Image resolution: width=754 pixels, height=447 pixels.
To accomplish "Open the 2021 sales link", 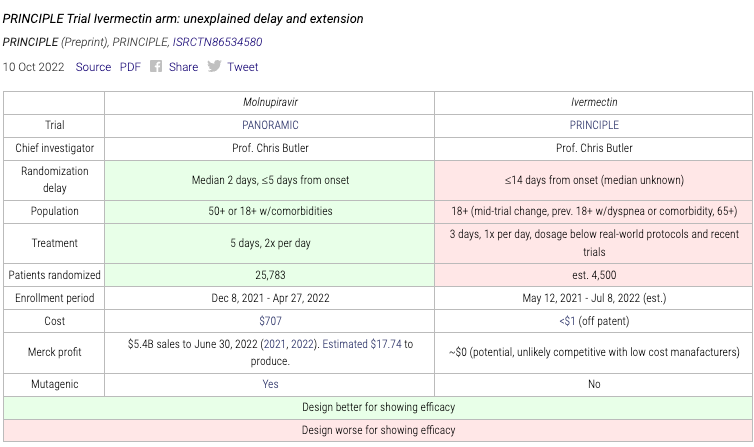I will click(x=275, y=344).
